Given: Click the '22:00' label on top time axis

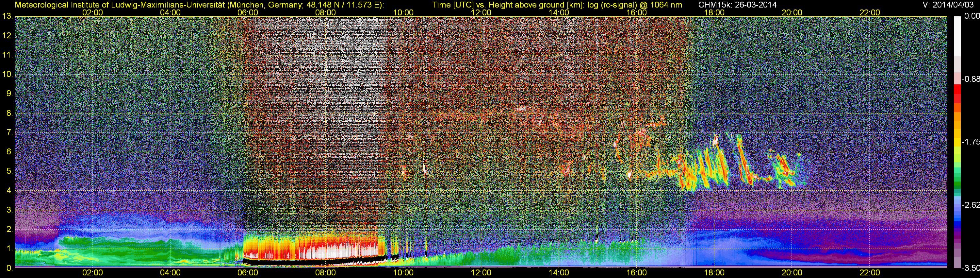Looking at the screenshot, I should [x=870, y=12].
